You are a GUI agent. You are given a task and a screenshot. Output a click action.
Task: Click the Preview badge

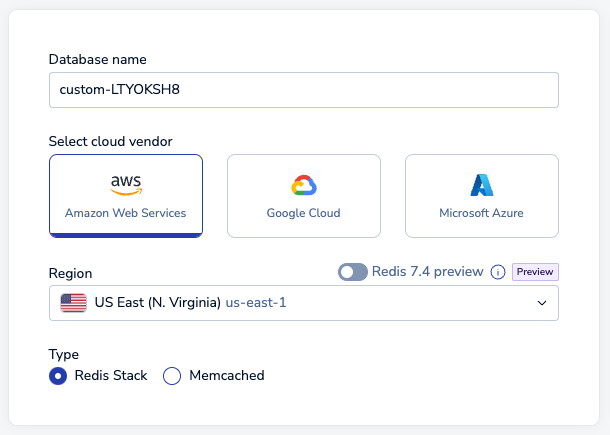click(535, 272)
